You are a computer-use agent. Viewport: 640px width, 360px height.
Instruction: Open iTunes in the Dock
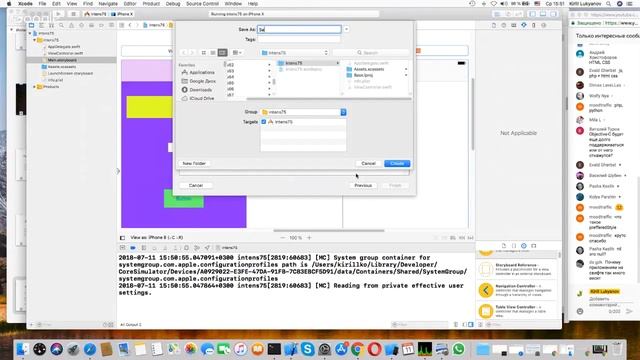[240, 349]
